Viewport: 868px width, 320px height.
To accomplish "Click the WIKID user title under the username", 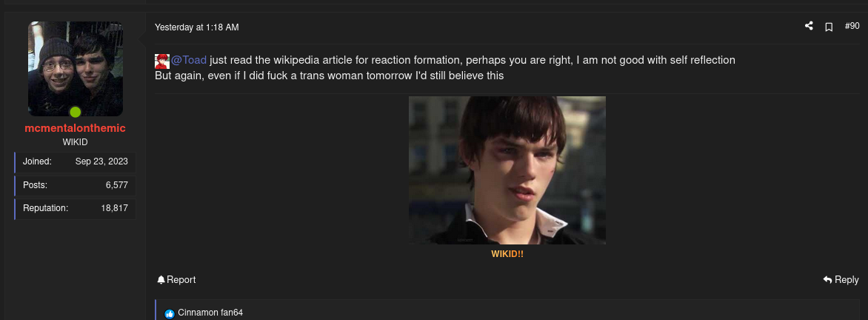I will tap(76, 142).
